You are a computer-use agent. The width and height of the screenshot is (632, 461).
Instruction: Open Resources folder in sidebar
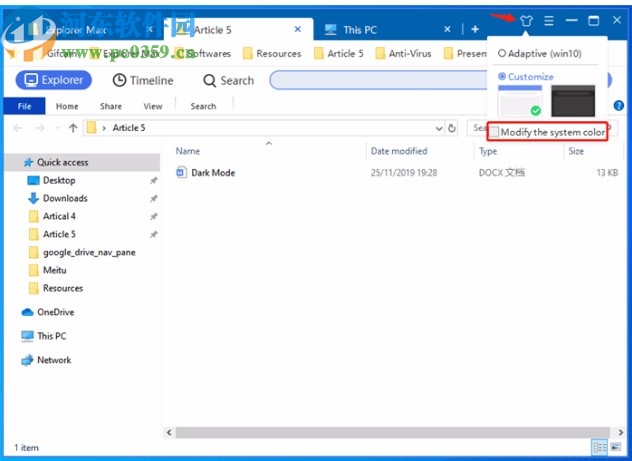[x=62, y=288]
